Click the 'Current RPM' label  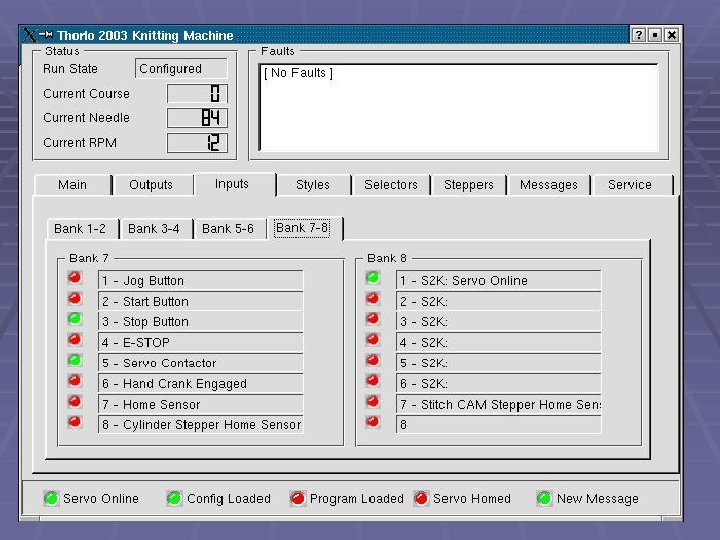click(80, 143)
